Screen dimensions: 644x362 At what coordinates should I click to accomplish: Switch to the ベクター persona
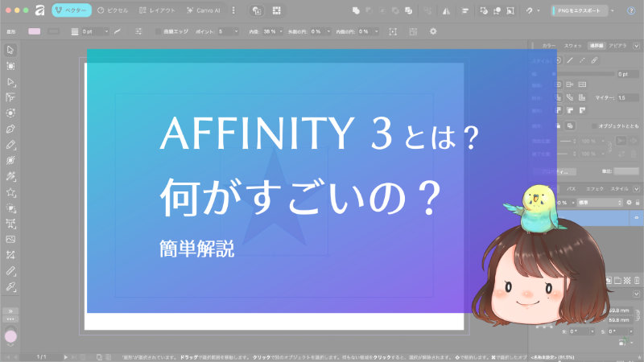point(72,10)
